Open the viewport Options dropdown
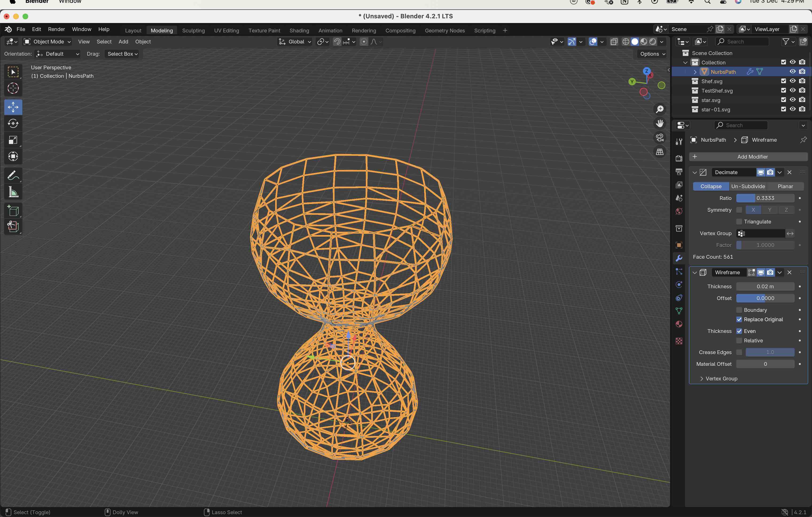The height and width of the screenshot is (517, 812). point(652,54)
